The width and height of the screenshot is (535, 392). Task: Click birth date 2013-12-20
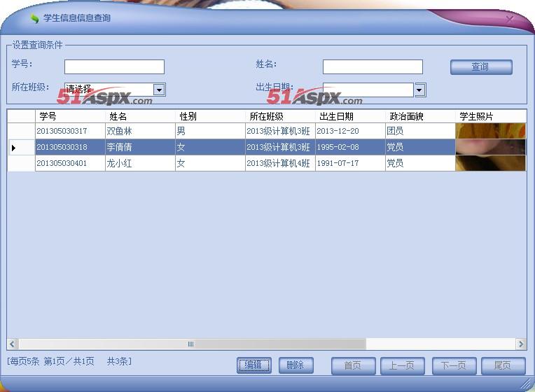(x=350, y=131)
